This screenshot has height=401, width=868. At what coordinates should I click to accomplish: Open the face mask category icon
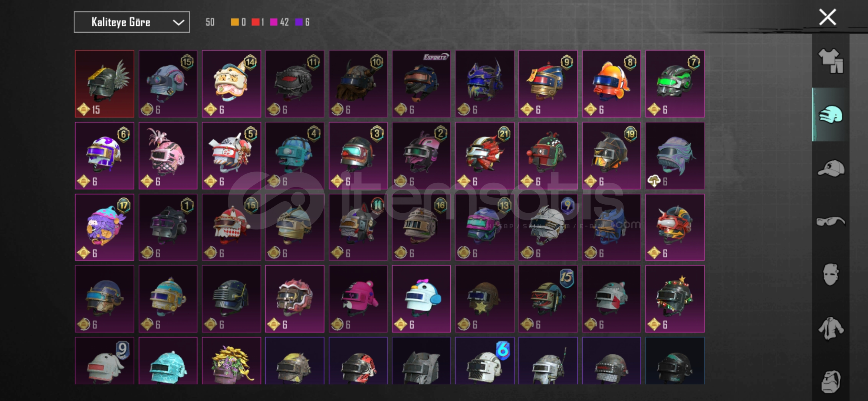pyautogui.click(x=830, y=275)
